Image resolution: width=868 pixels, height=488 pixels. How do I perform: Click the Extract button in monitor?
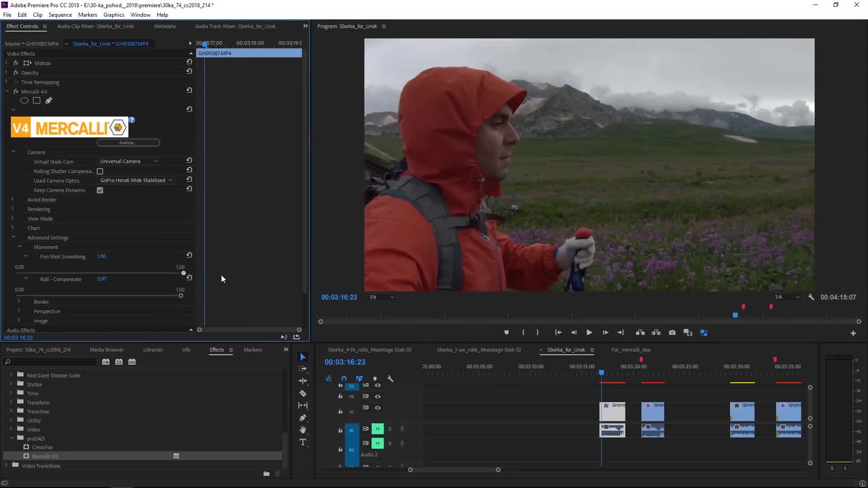[656, 333]
